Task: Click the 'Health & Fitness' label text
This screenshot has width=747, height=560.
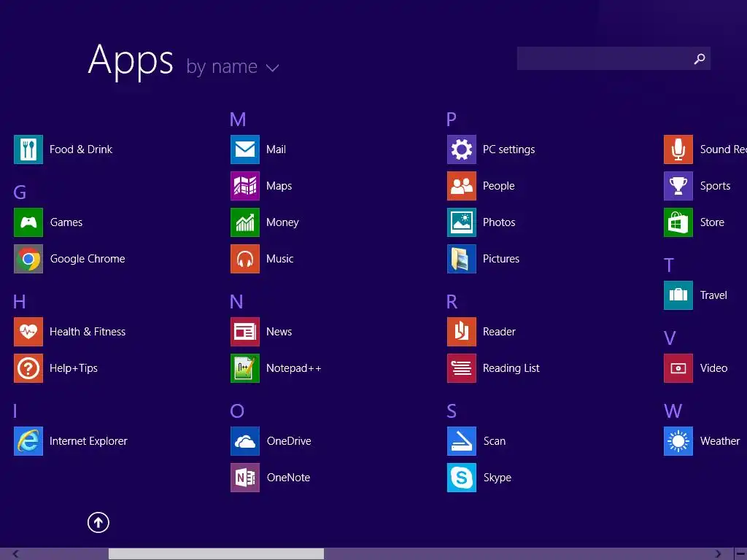Action: point(88,332)
